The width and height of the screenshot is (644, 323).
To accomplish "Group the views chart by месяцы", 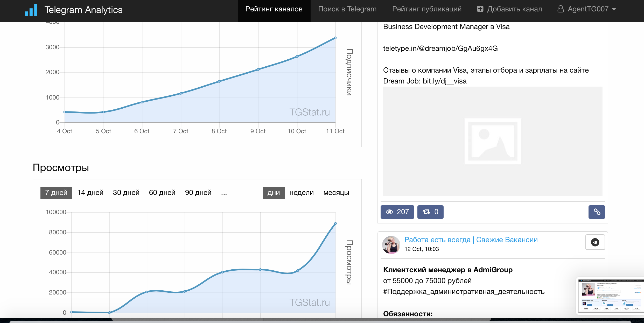I will pyautogui.click(x=336, y=193).
